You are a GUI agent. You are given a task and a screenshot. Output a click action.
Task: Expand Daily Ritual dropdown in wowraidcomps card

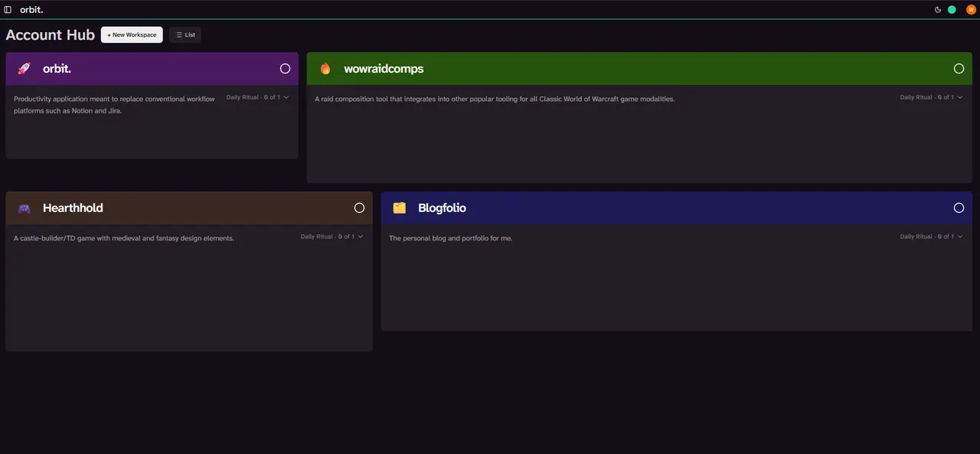pyautogui.click(x=931, y=97)
